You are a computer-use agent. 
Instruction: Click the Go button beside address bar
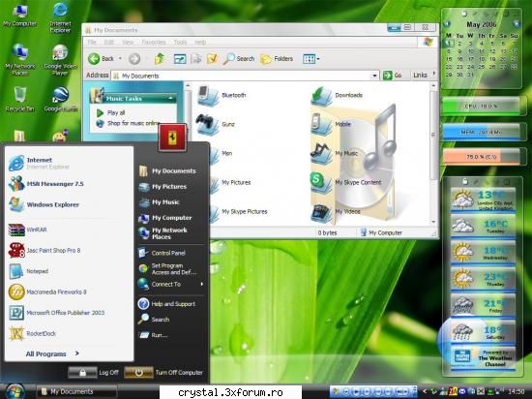click(x=392, y=75)
